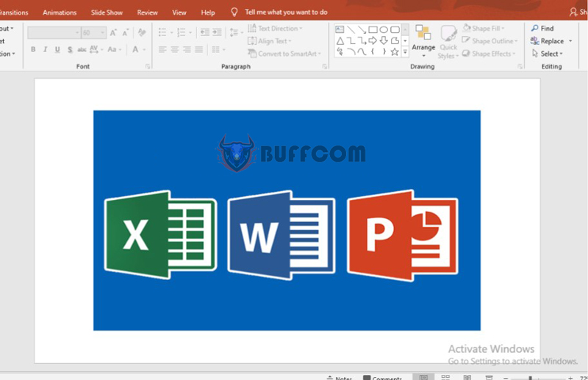Select the 5-Point Star shape
Viewport: 588px width, 380px height.
click(395, 51)
